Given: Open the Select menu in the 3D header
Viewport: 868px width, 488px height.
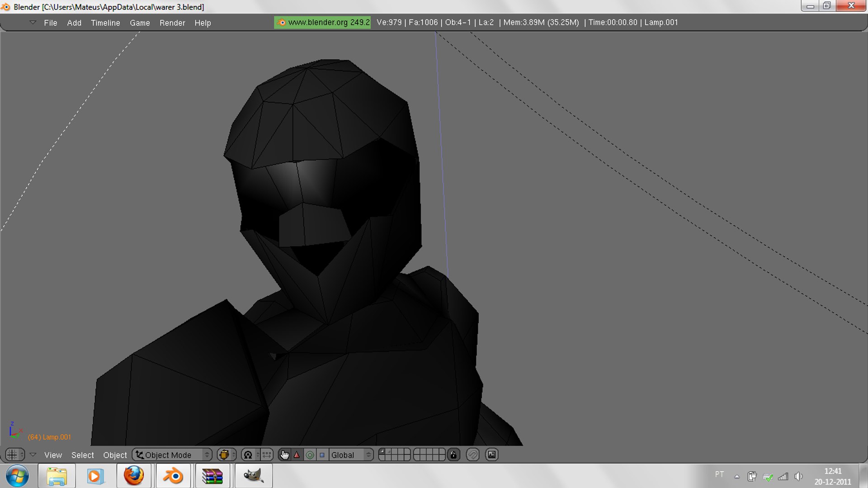Looking at the screenshot, I should pyautogui.click(x=82, y=455).
